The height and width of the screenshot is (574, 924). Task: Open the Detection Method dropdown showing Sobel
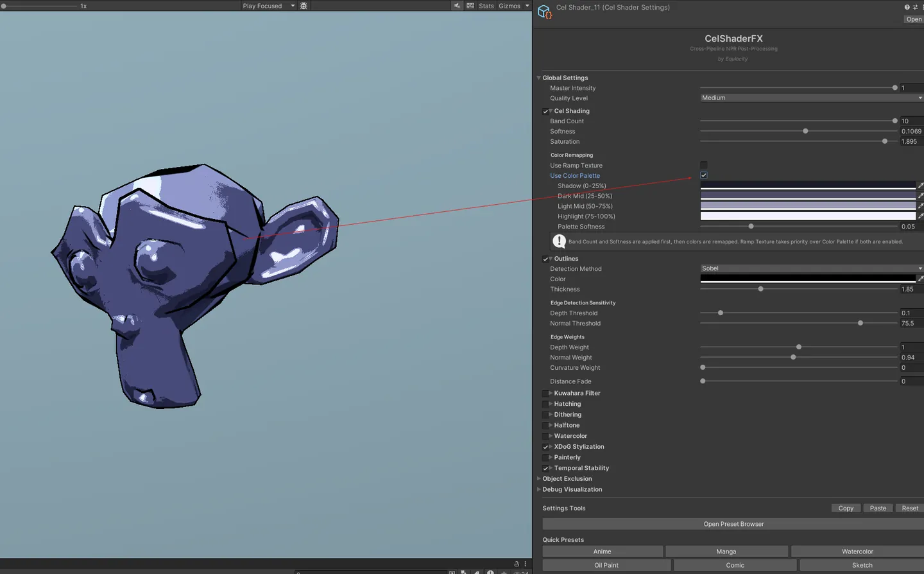(812, 268)
